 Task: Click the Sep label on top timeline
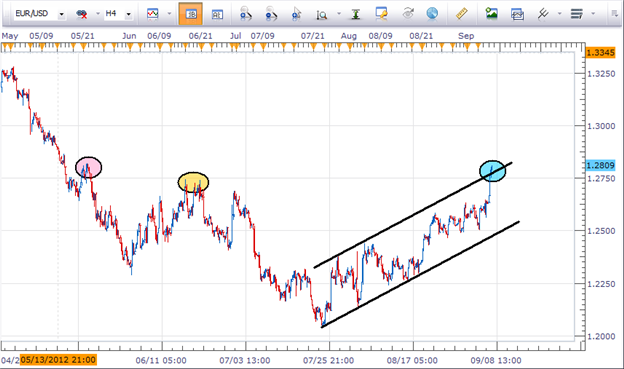466,36
